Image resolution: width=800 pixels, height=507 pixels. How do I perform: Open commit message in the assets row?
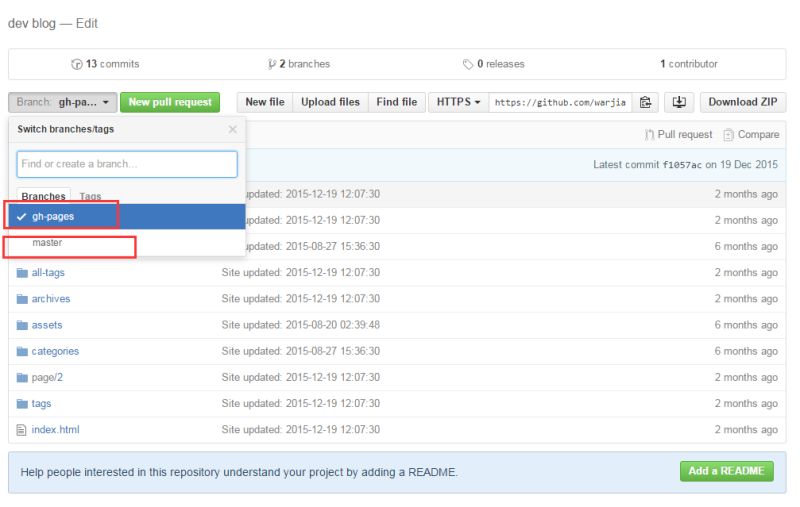click(301, 325)
